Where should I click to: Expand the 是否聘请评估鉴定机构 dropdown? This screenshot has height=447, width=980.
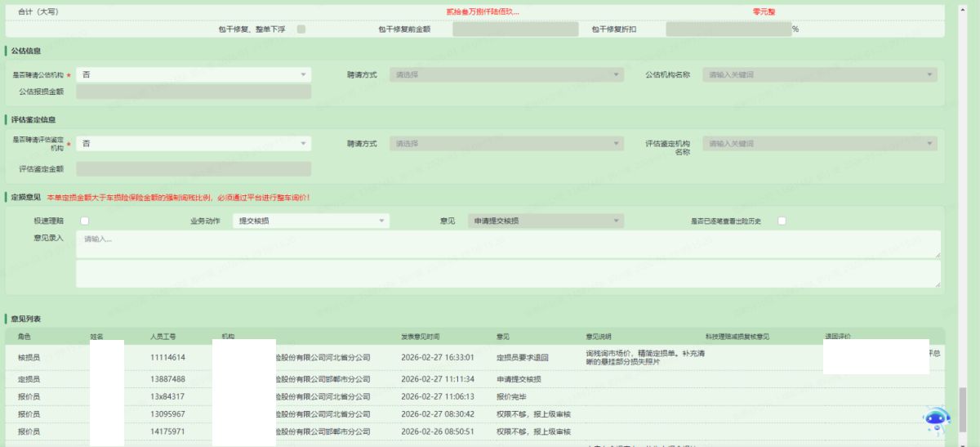click(x=194, y=144)
